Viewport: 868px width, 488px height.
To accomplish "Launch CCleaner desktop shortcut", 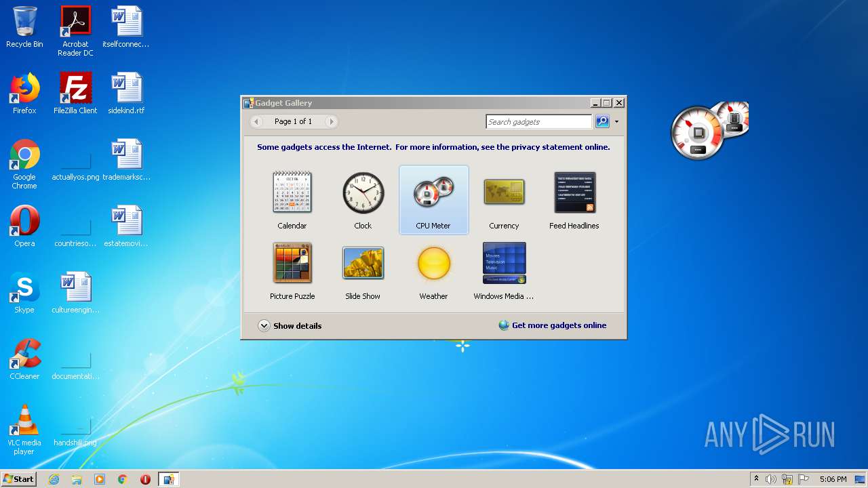I will coord(24,359).
